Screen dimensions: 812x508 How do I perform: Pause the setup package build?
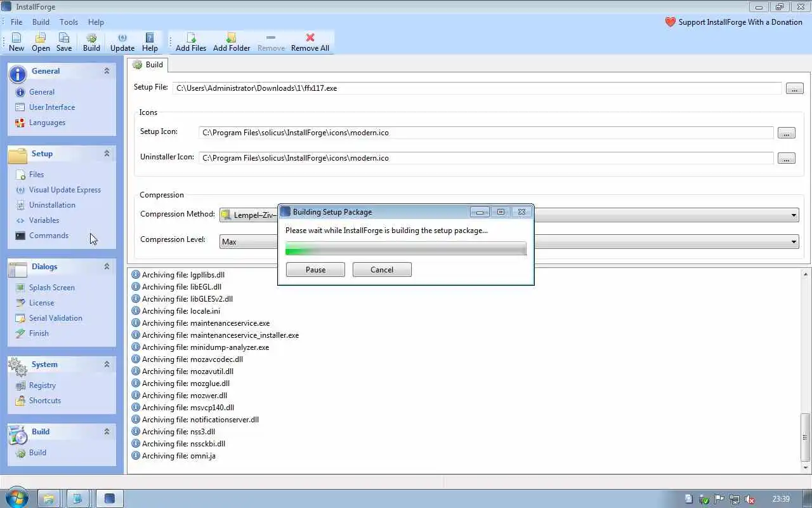(315, 270)
